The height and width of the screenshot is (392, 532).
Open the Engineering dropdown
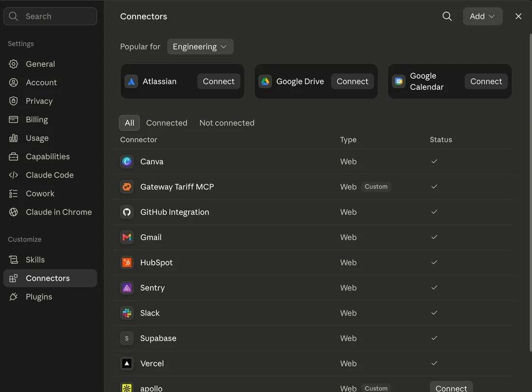click(x=200, y=46)
